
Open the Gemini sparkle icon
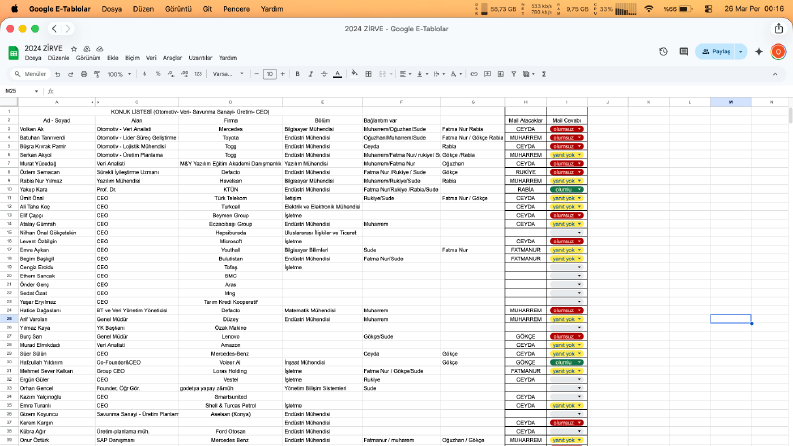pyautogui.click(x=759, y=52)
